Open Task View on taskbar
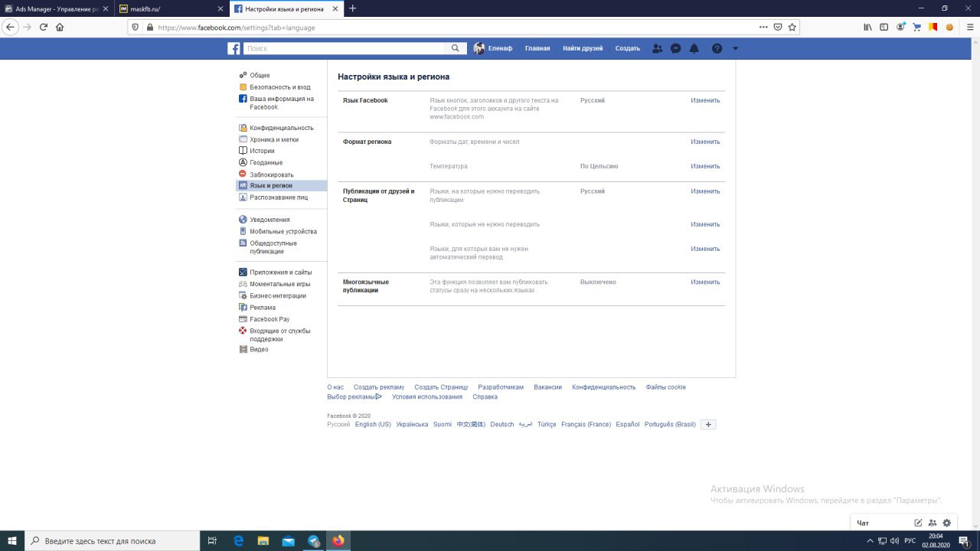980x551 pixels. [213, 541]
